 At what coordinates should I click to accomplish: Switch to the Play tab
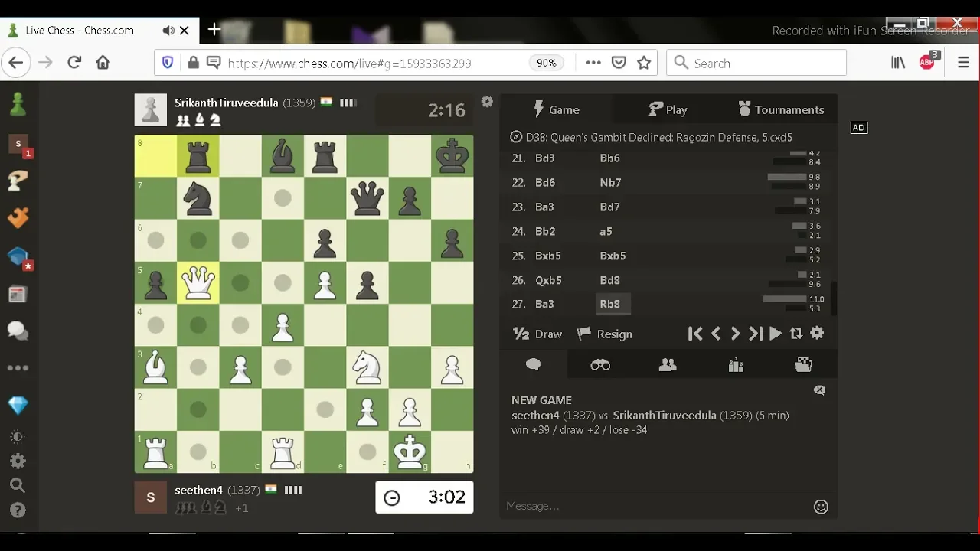pos(667,109)
